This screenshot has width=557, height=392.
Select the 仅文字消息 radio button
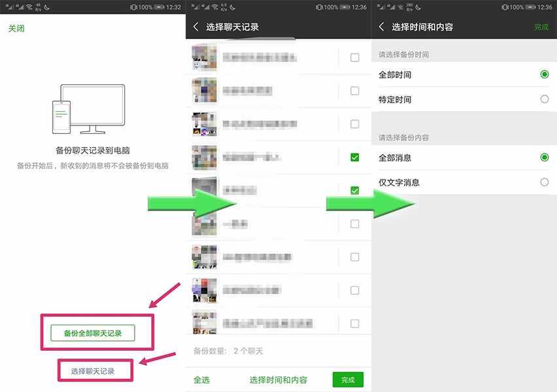pos(545,182)
